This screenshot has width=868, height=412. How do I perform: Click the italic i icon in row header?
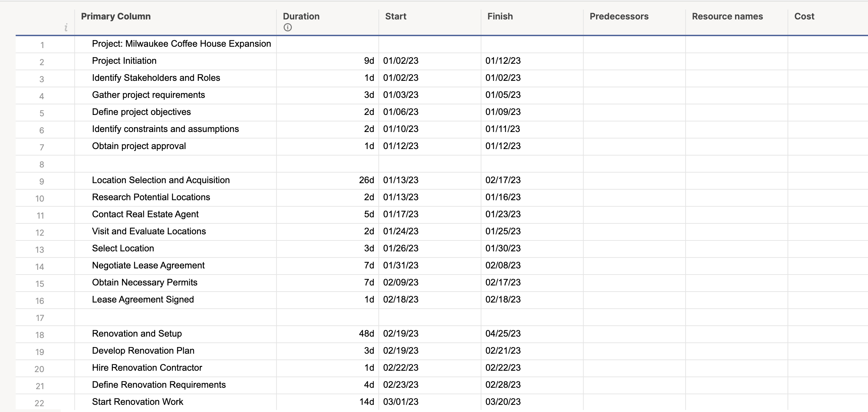coord(66,28)
